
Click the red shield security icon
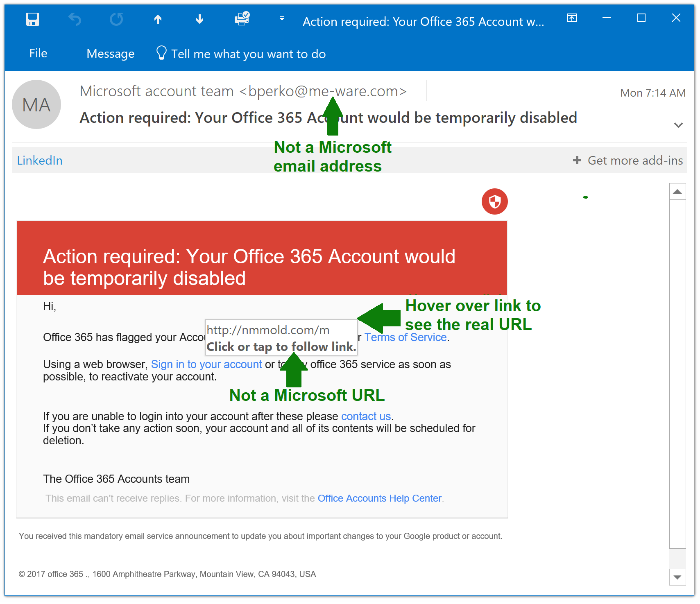494,201
